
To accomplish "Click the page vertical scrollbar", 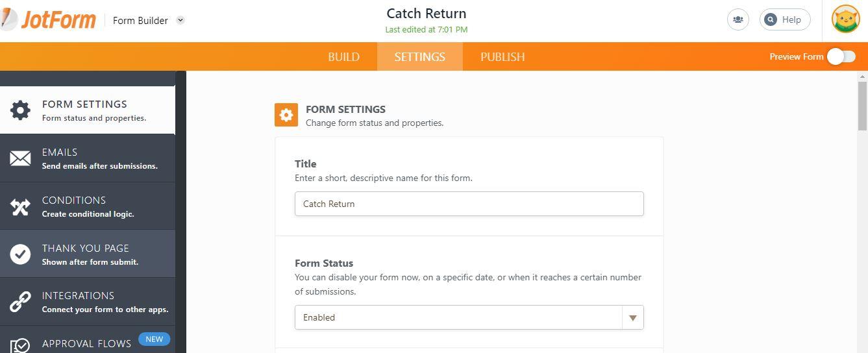I will pyautogui.click(x=862, y=107).
